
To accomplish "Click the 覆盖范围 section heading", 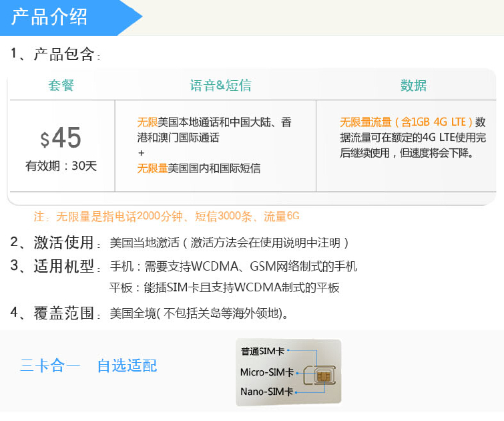I will [63, 313].
